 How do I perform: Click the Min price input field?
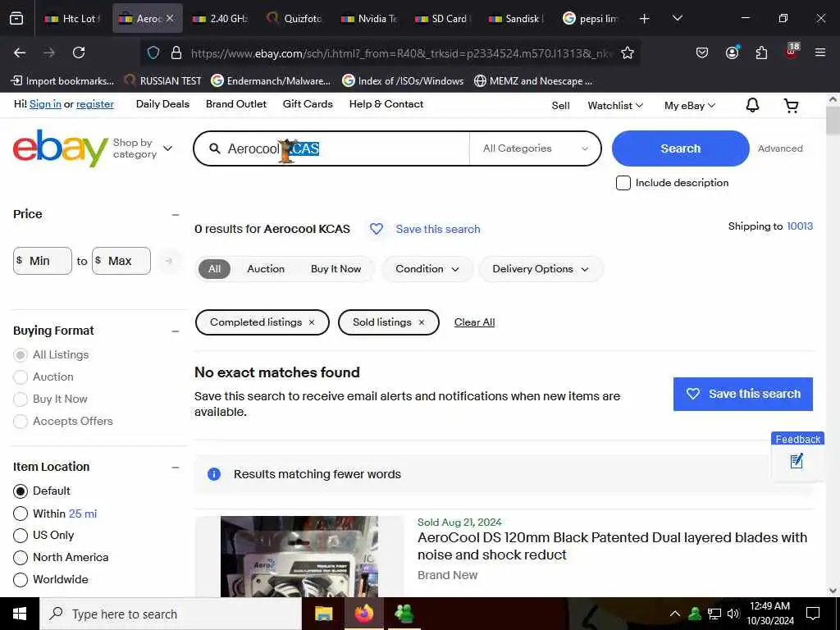click(x=43, y=261)
